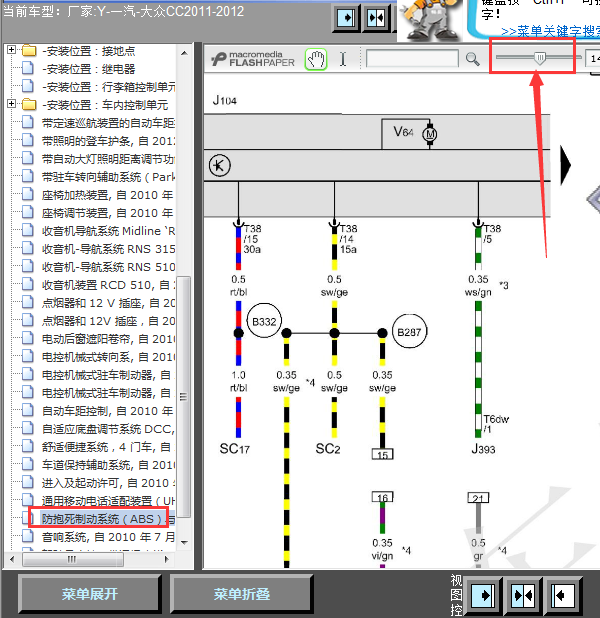The height and width of the screenshot is (618, 600).
Task: Open 安装位置：继电器 document
Action: pyautogui.click(x=89, y=69)
